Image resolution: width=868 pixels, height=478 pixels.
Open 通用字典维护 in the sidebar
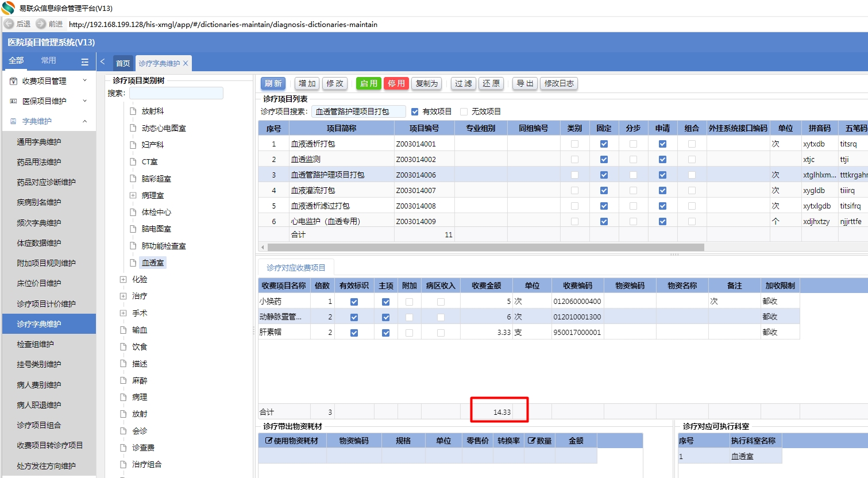tap(39, 142)
